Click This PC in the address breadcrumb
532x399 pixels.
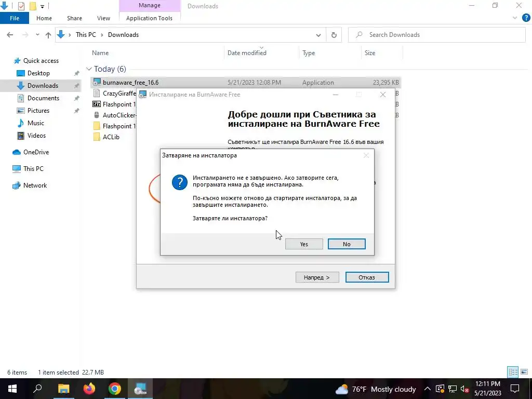(86, 35)
